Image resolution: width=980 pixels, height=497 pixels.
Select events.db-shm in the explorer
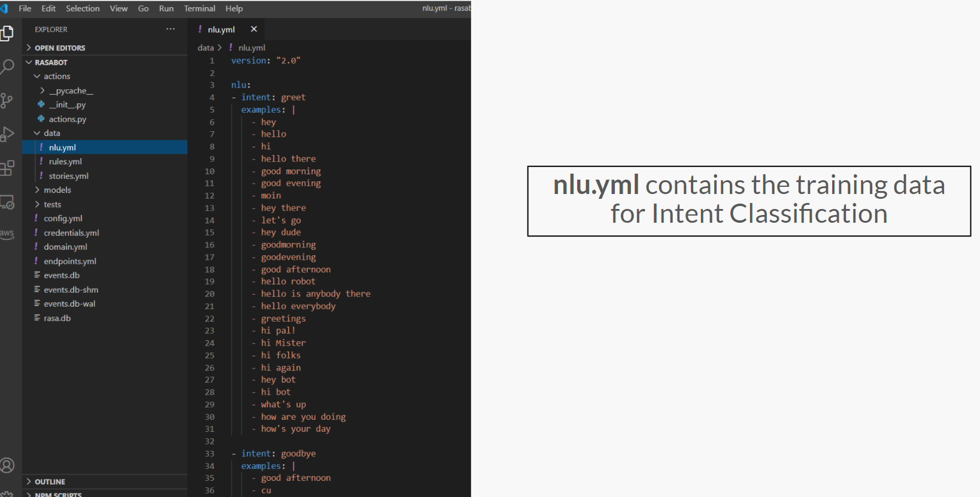pyautogui.click(x=105, y=290)
